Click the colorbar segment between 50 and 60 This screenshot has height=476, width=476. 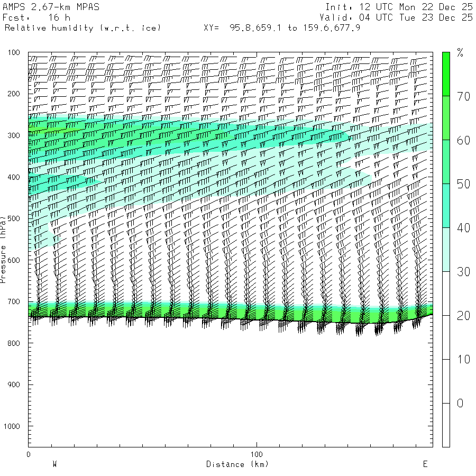[x=446, y=162]
